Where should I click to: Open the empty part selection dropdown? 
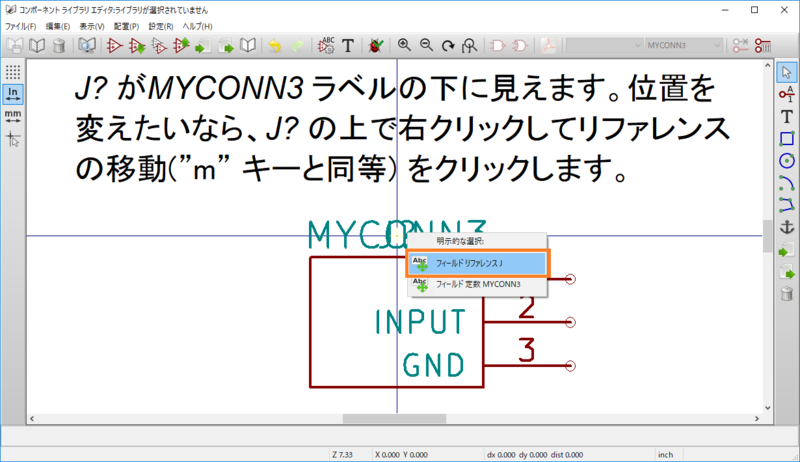[604, 45]
